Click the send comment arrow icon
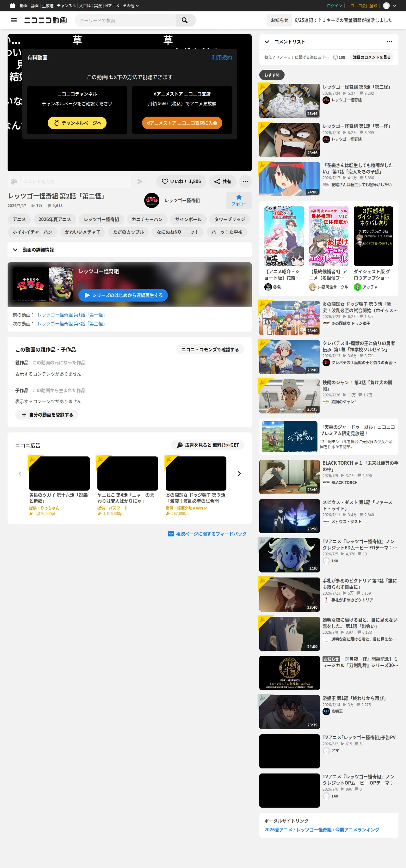Screen dimensions: 406x868 click(139, 181)
